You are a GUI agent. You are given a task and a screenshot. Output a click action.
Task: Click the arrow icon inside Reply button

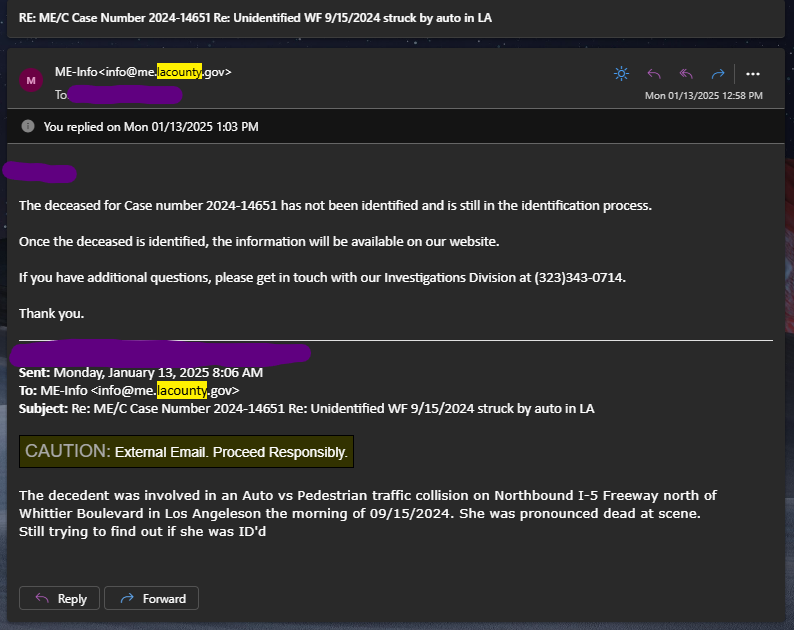click(42, 598)
